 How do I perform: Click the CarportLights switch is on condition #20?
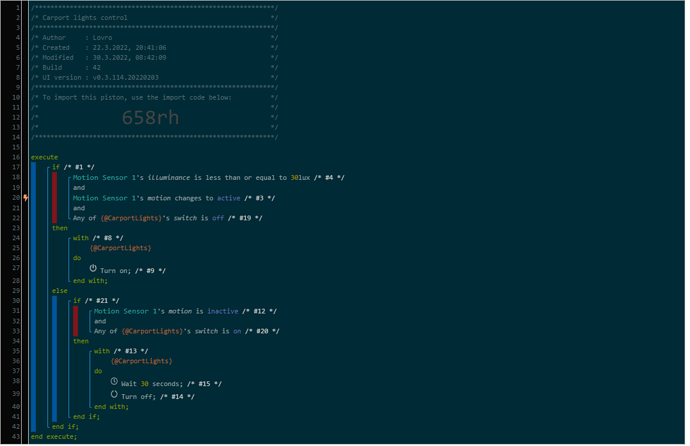pos(187,331)
